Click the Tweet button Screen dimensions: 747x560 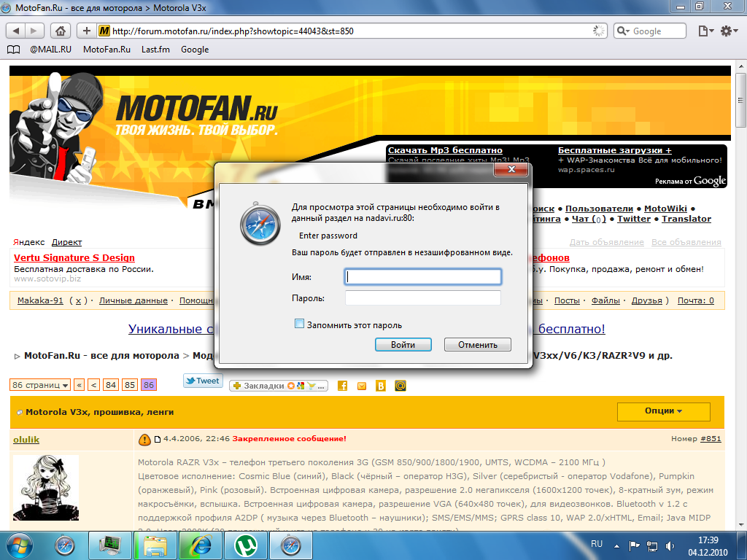pyautogui.click(x=203, y=381)
